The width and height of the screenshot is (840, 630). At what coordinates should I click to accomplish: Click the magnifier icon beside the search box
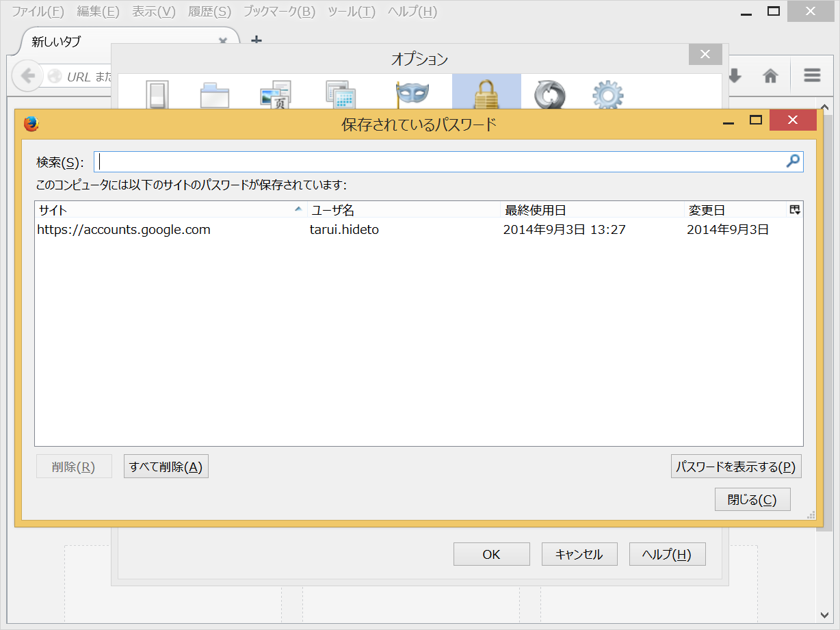click(x=793, y=161)
